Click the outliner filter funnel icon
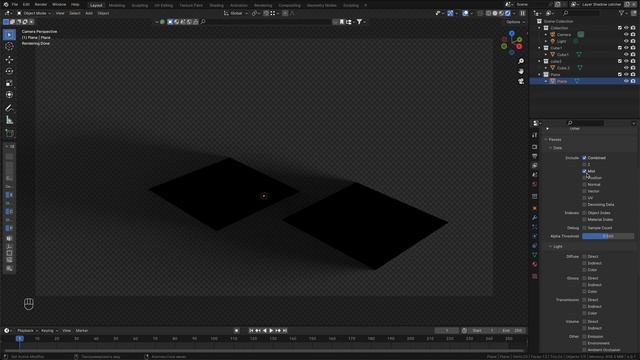640x360 pixels. pyautogui.click(x=622, y=13)
